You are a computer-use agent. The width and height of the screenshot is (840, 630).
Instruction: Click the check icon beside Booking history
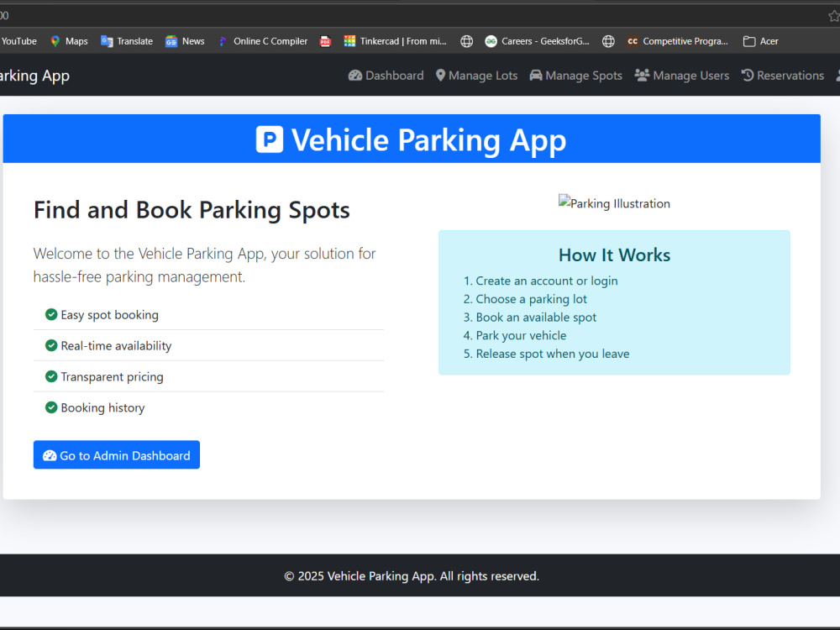tap(51, 407)
